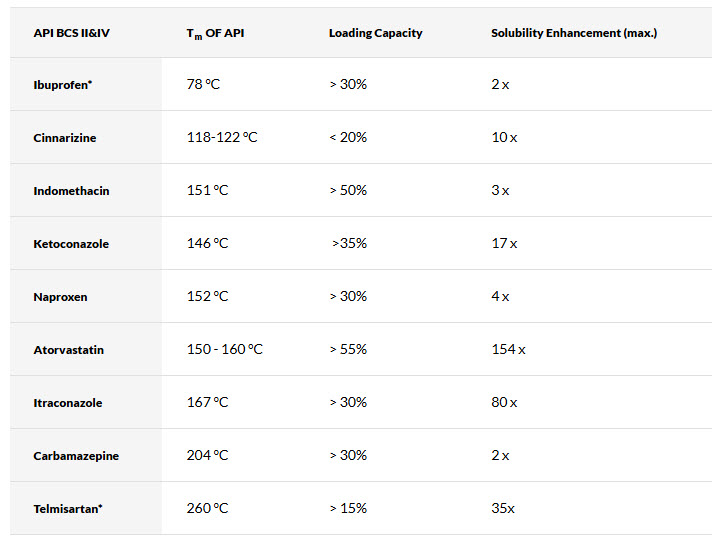
Task: Click the 'Solubility Enhancement (max.)' header
Action: (573, 33)
